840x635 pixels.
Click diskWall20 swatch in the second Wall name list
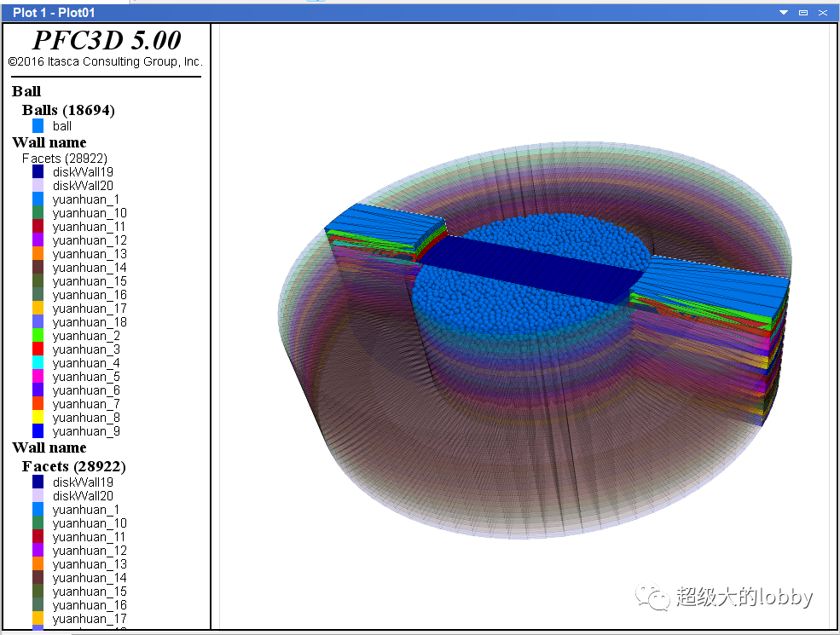38,496
